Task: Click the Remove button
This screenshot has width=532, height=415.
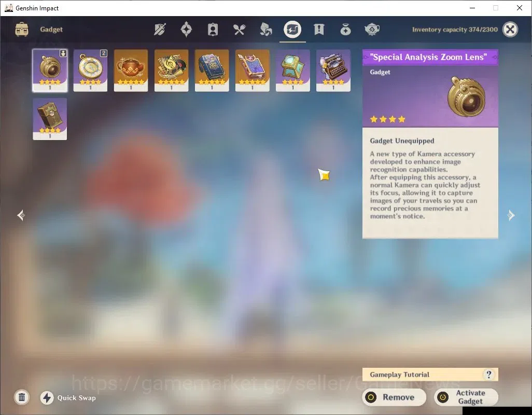Action: coord(394,397)
